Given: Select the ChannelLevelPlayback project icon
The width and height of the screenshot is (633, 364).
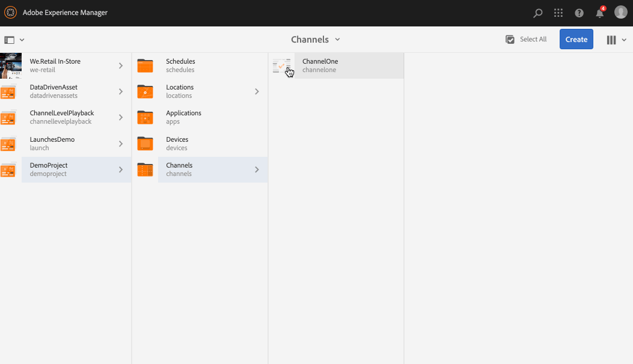Looking at the screenshot, I should [x=8, y=118].
